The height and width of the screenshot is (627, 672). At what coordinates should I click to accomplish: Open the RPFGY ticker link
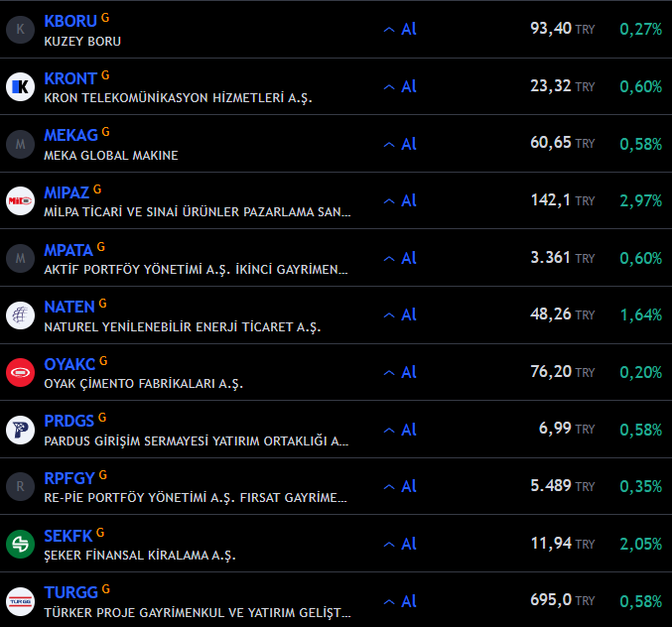coord(69,478)
